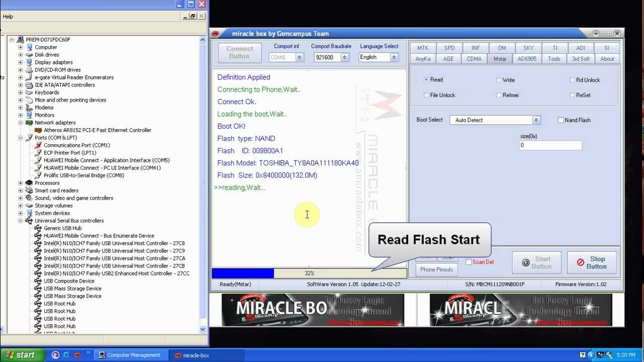Click the Phone Pinouts button
644x362 pixels.
coord(437,269)
